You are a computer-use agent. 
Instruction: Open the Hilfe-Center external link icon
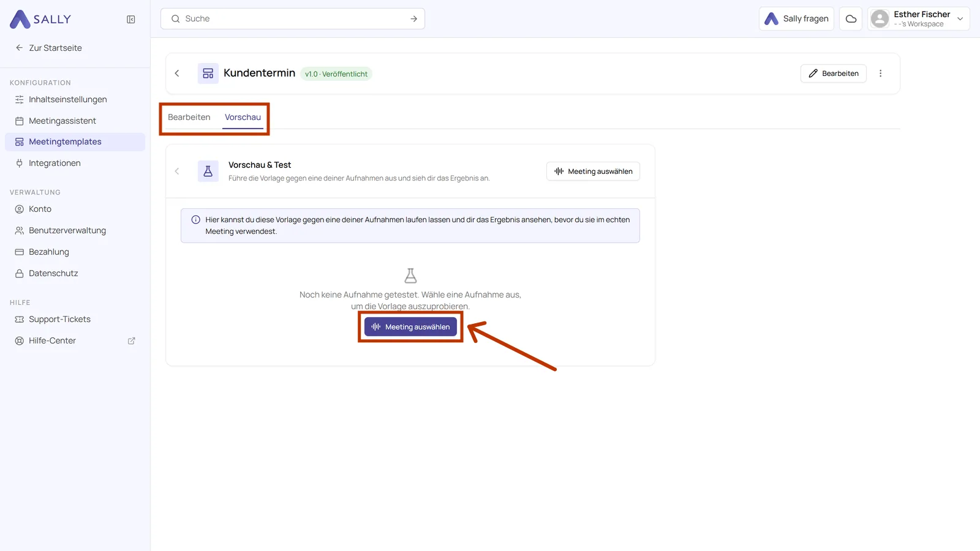tap(131, 341)
